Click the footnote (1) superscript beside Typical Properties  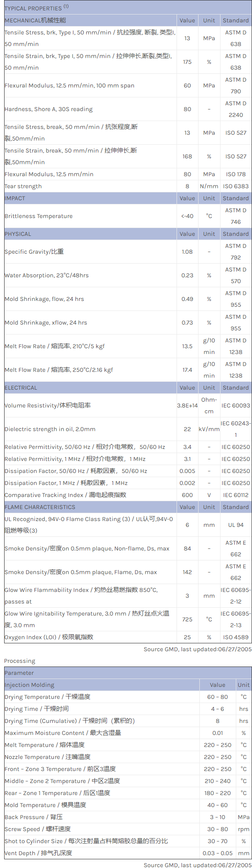(x=66, y=6)
